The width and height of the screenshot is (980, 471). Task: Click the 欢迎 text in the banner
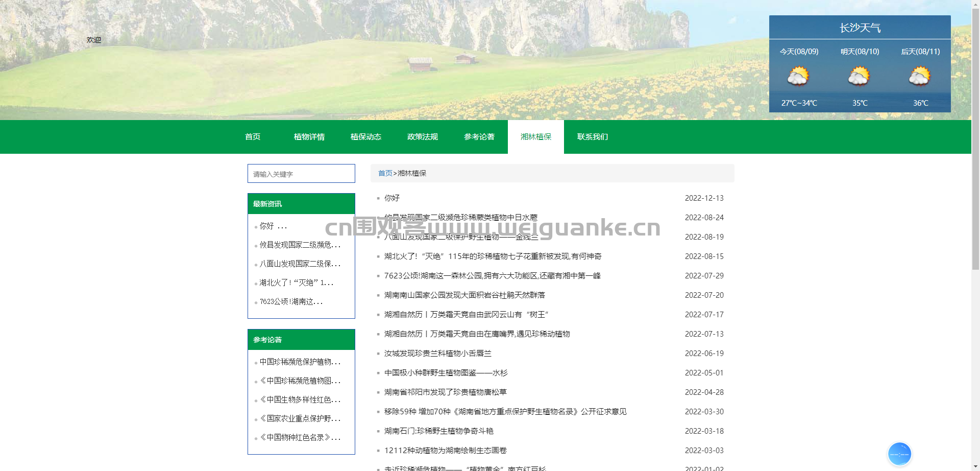click(x=94, y=40)
